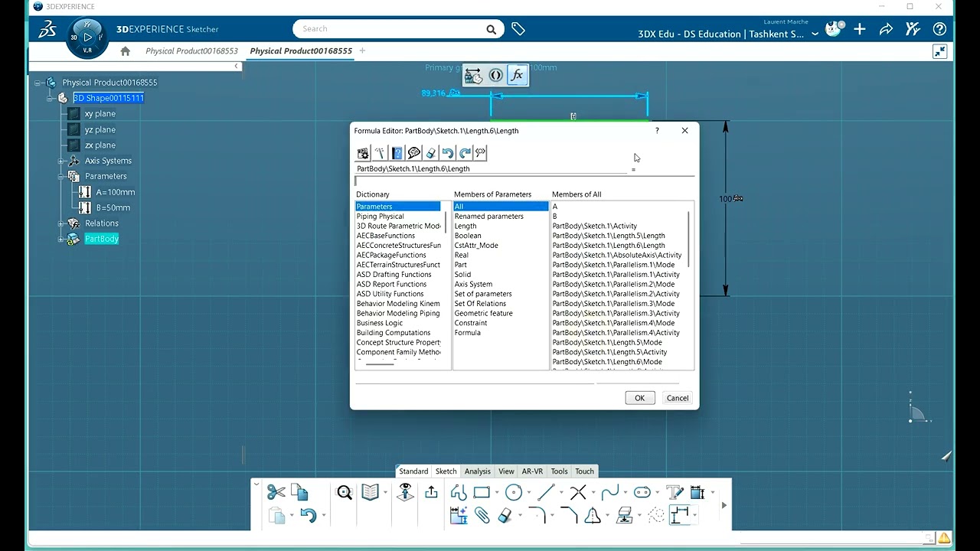Click the paperclip attach icon
Viewport: 980px width, 551px height.
click(482, 516)
